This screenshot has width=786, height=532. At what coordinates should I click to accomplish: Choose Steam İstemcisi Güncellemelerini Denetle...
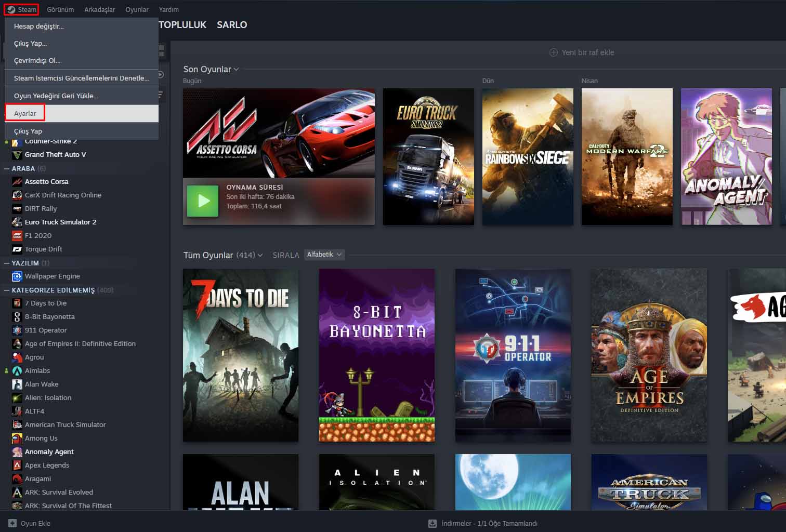pos(82,78)
